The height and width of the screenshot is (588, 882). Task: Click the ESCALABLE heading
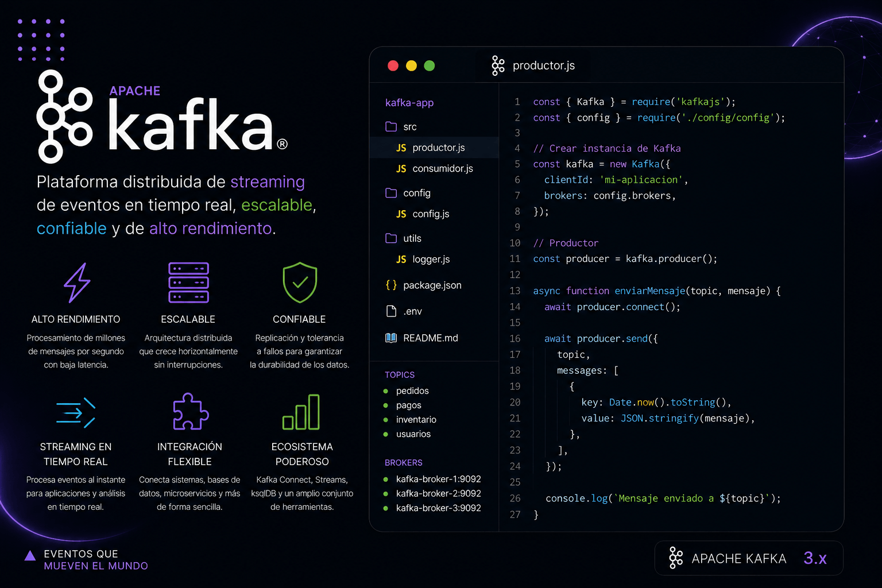click(x=188, y=319)
